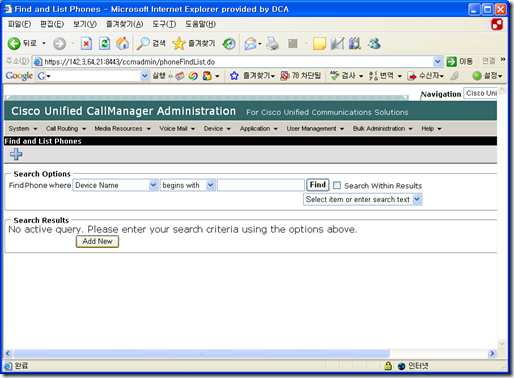The height and width of the screenshot is (378, 514).
Task: Open the Select item or enter search text dropdown
Action: tap(417, 199)
